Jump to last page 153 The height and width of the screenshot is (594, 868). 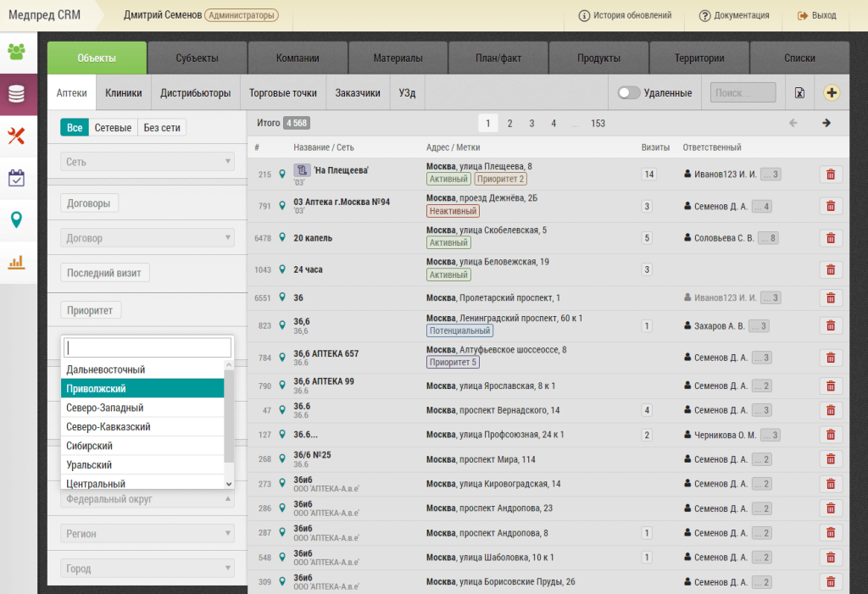coord(598,124)
